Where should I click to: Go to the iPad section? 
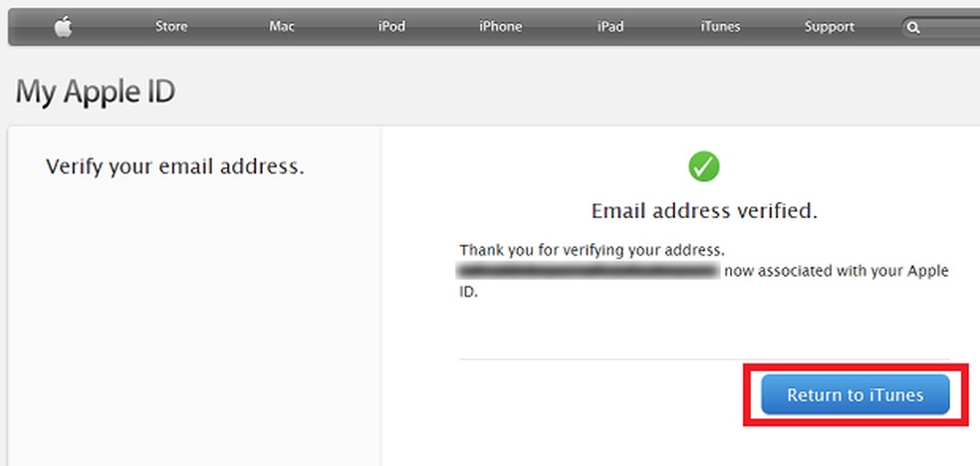[611, 27]
